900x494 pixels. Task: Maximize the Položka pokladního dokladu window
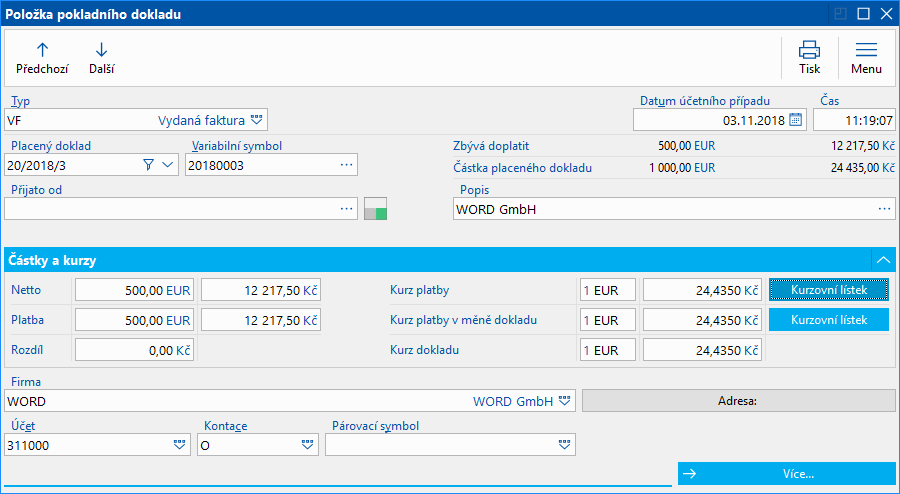click(864, 14)
